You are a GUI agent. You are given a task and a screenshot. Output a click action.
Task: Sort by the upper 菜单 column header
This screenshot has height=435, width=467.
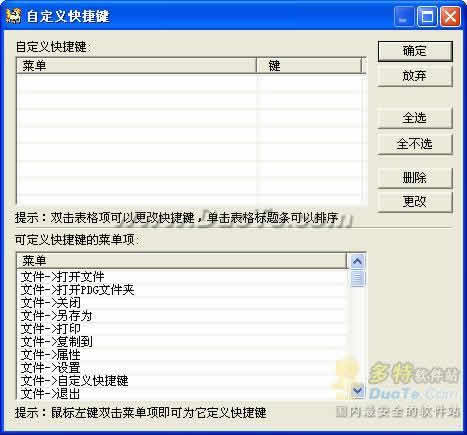[137, 66]
